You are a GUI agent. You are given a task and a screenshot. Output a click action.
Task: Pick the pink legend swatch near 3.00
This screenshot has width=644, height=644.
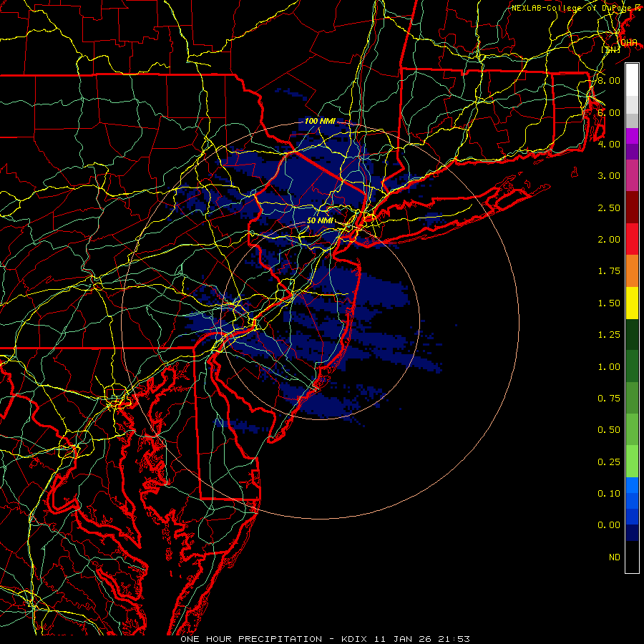632,176
